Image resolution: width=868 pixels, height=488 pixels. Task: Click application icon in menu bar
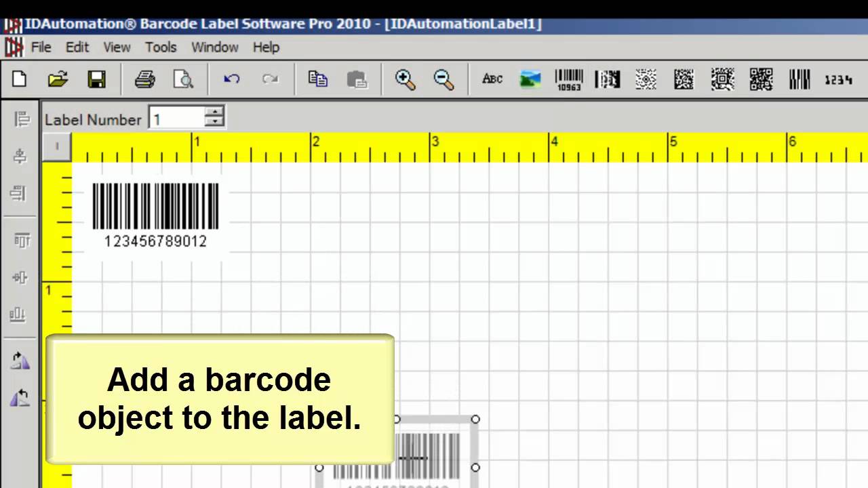tap(14, 47)
